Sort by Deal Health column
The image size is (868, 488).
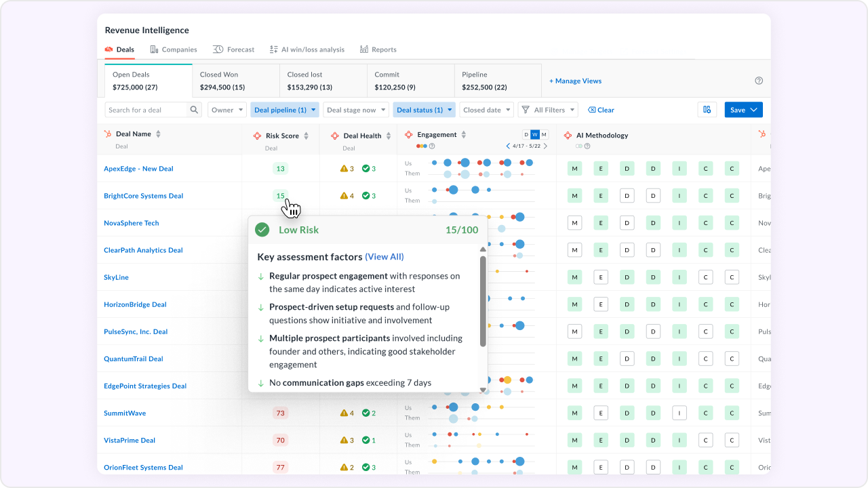389,136
